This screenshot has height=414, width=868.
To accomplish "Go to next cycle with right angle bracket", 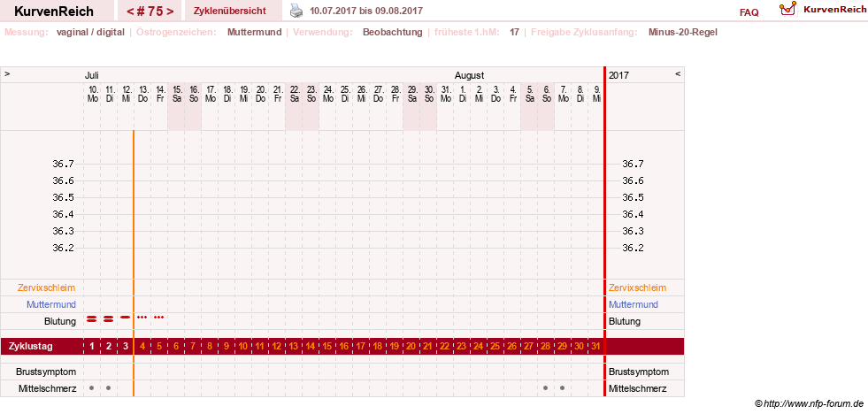I will pyautogui.click(x=170, y=11).
